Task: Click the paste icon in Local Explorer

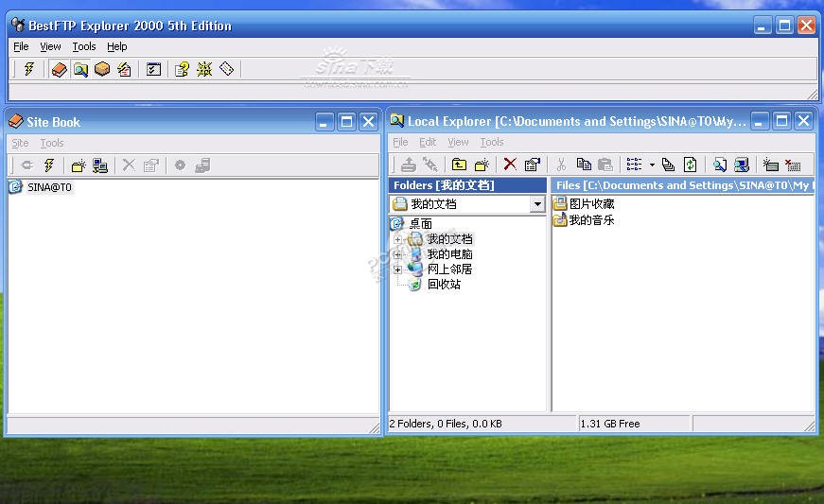Action: (x=605, y=165)
